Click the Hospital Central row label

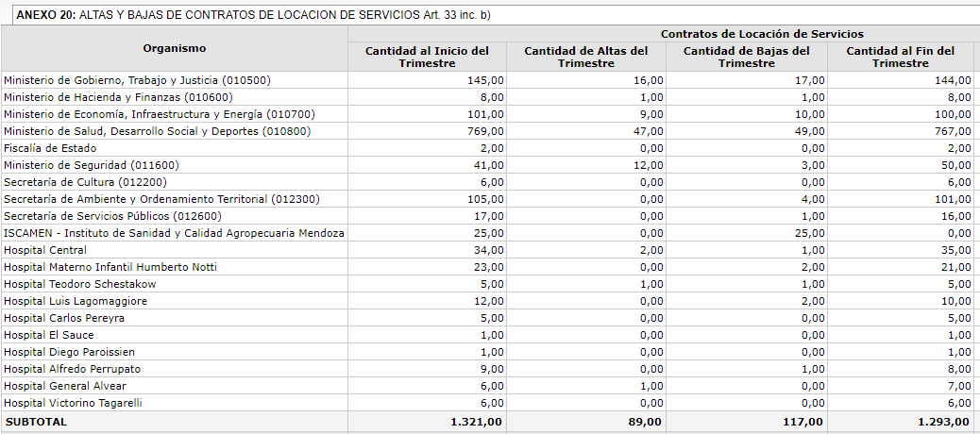point(45,250)
